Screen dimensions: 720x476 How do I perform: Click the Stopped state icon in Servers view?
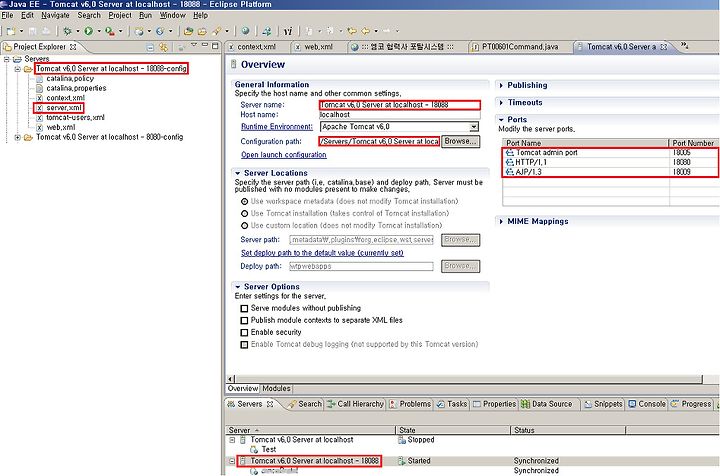(x=402, y=440)
